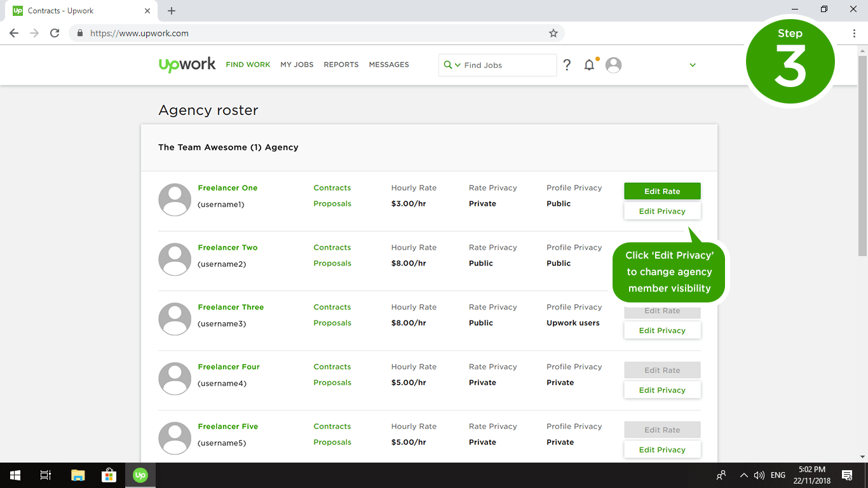Open the Upwork app from the taskbar
The width and height of the screenshot is (868, 488).
point(140,475)
